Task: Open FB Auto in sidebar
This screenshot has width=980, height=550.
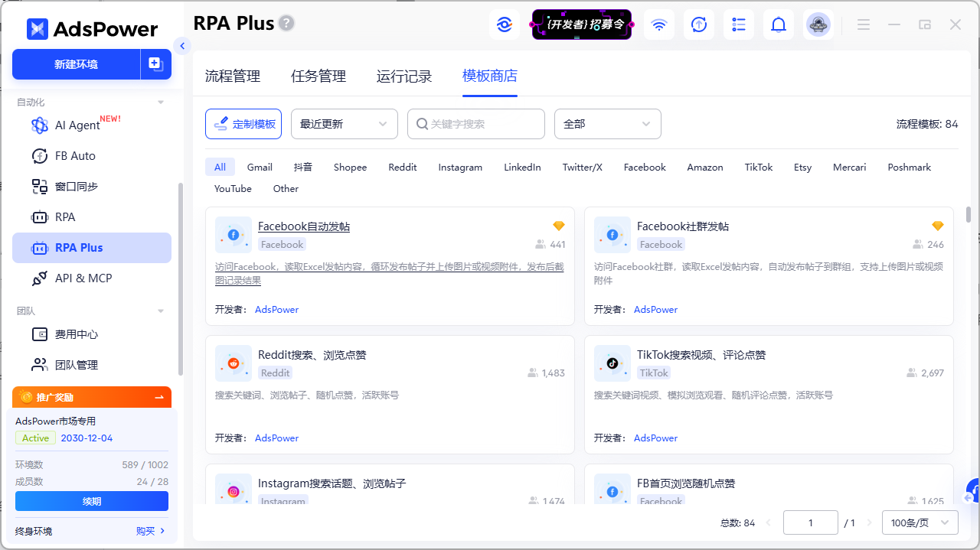Action: point(92,156)
